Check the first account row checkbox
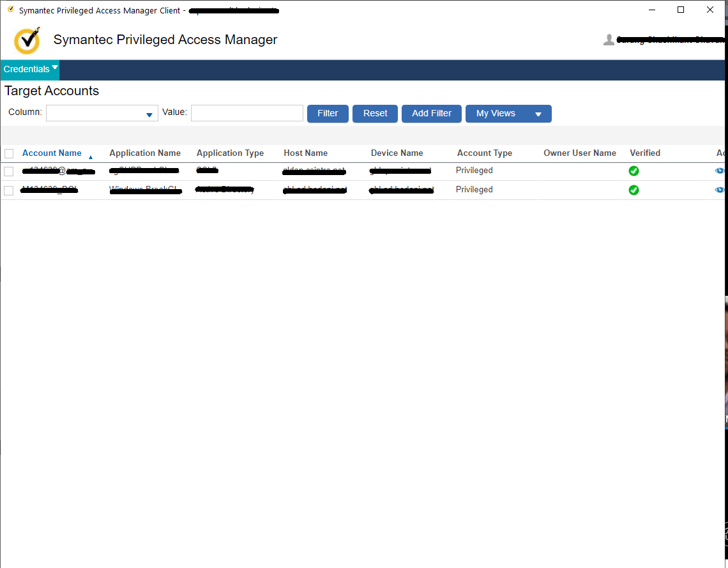 coord(9,171)
